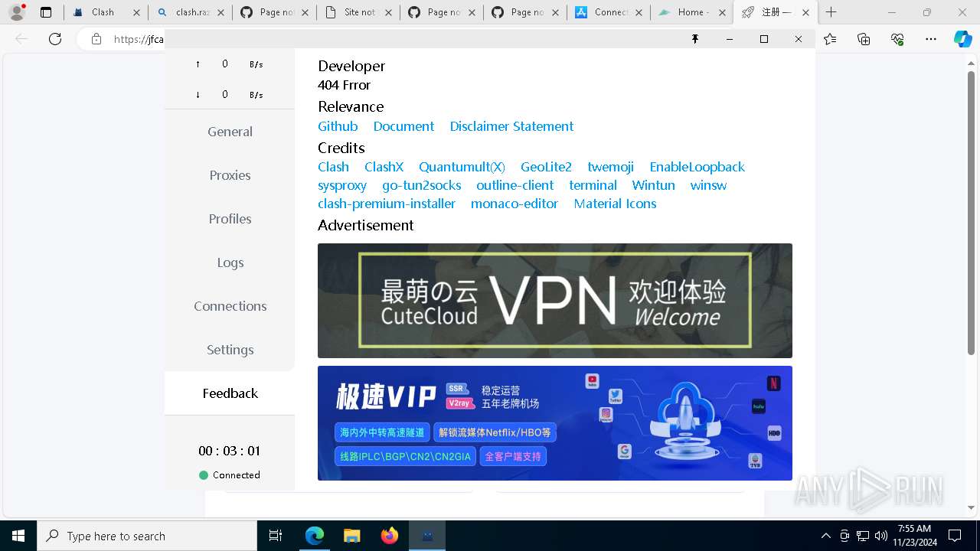Open the CuteCloud VPN advertisement banner
Screen dimensions: 980x551
(555, 301)
